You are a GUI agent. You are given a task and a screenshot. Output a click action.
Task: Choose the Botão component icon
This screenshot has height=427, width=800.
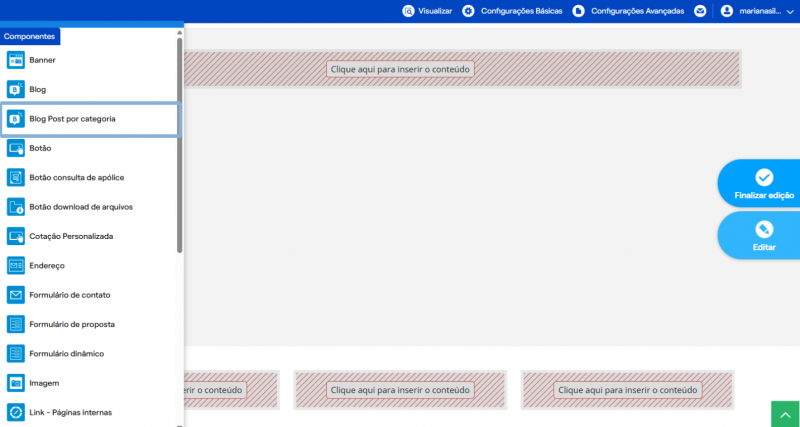coord(15,148)
